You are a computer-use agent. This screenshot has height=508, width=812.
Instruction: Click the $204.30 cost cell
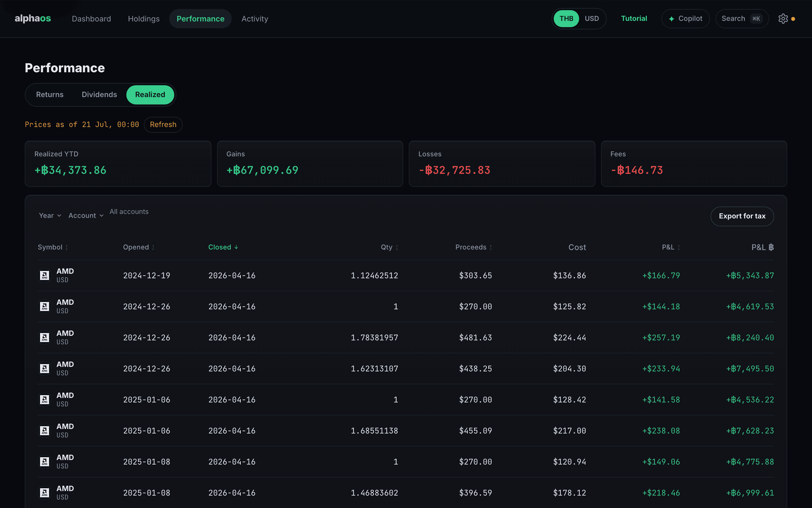point(570,369)
